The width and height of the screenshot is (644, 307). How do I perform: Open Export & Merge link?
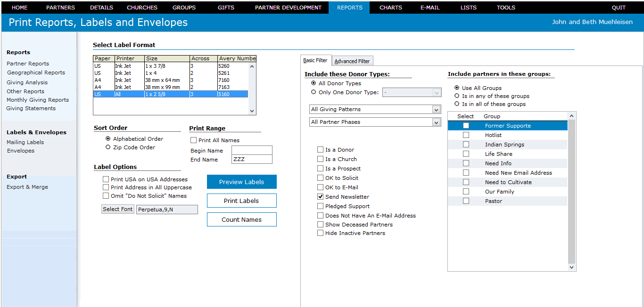(x=27, y=187)
